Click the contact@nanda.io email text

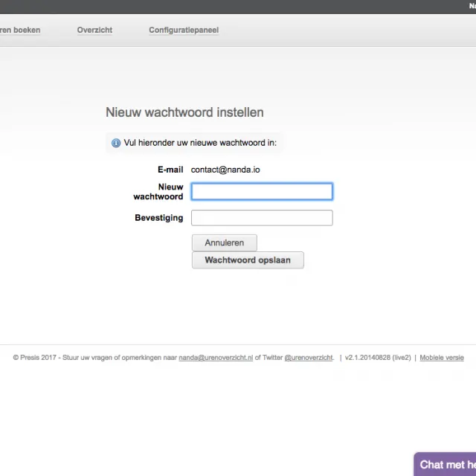[x=225, y=170]
